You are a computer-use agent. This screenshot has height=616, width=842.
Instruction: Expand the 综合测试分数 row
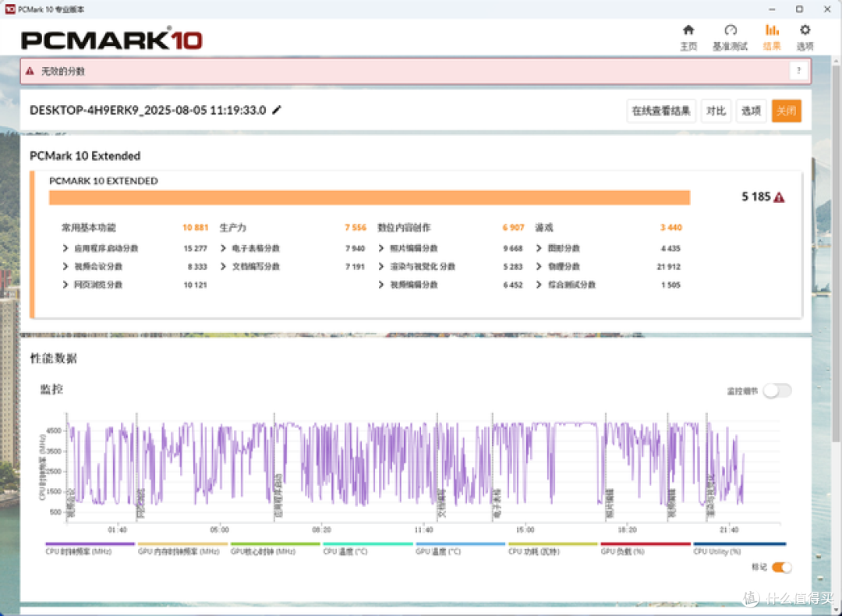coord(540,285)
